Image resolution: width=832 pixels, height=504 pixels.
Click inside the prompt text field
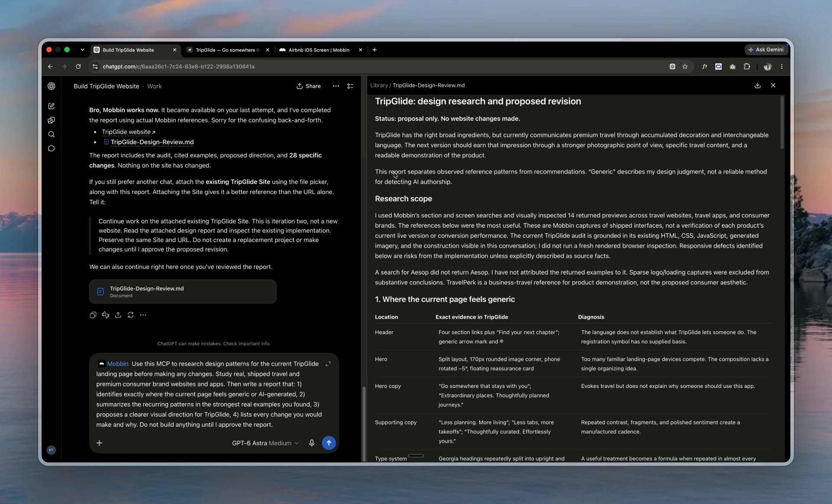[209, 394]
